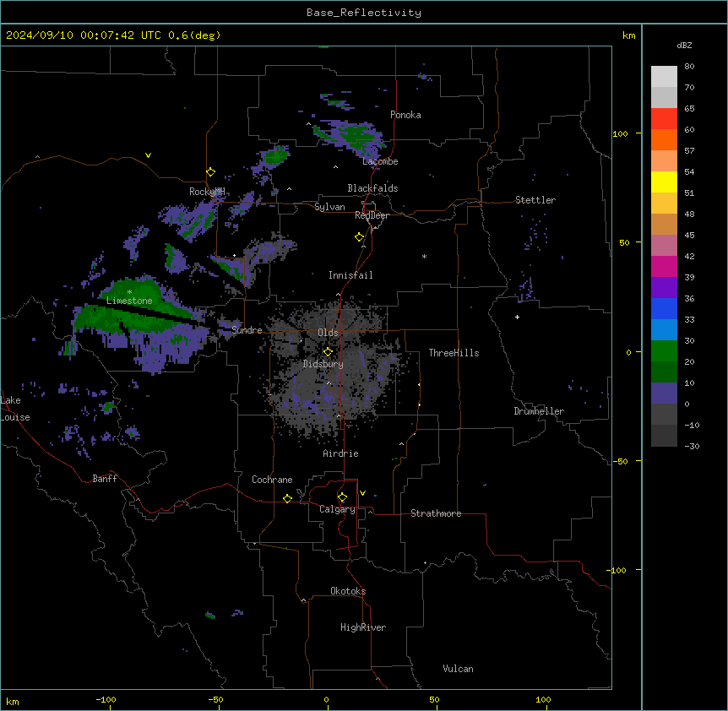
Task: Select the magenta 42 dBZ legend color
Action: pyautogui.click(x=664, y=266)
